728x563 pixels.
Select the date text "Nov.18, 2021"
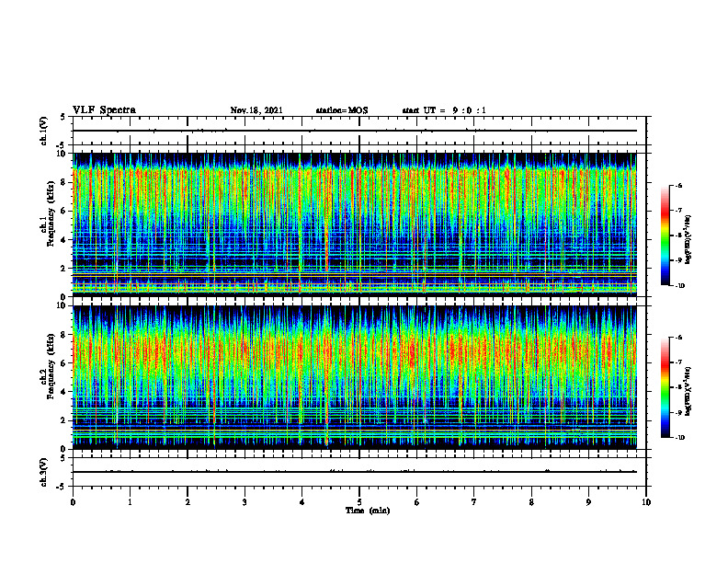256,110
